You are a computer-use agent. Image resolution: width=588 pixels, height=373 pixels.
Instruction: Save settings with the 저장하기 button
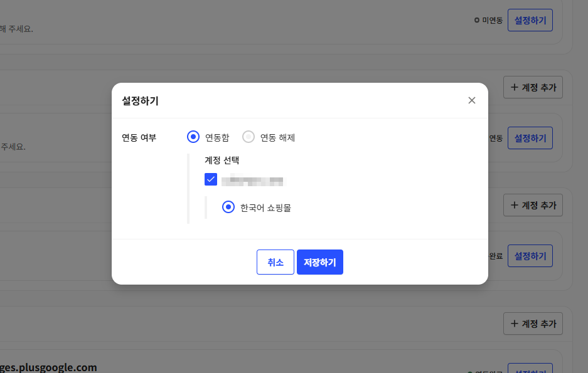tap(320, 262)
